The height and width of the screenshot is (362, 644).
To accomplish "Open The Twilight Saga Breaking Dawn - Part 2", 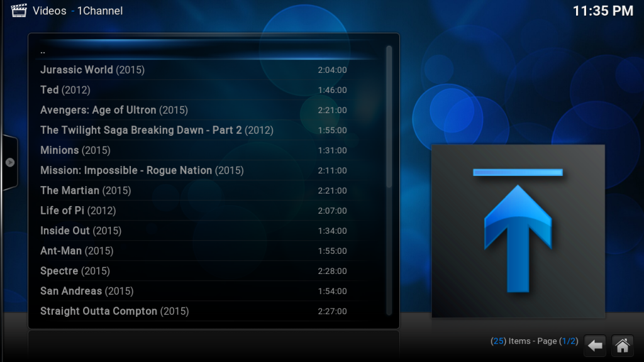I will coord(157,130).
